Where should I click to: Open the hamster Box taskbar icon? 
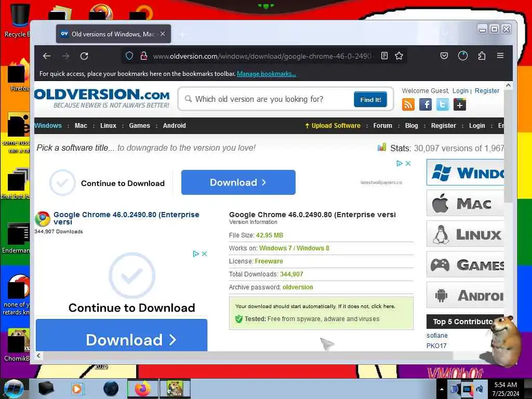175,389
